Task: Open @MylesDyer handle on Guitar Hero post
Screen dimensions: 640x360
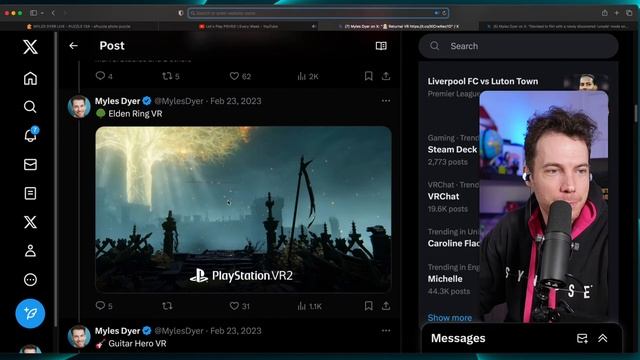Action: tap(179, 331)
